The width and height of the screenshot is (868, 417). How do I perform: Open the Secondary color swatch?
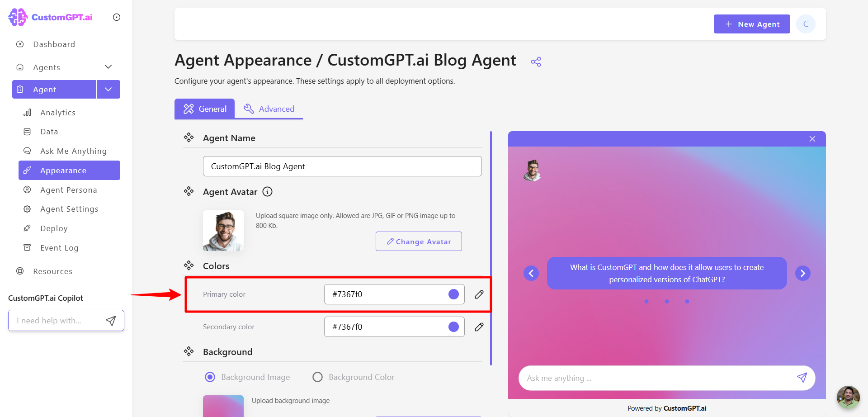(453, 327)
